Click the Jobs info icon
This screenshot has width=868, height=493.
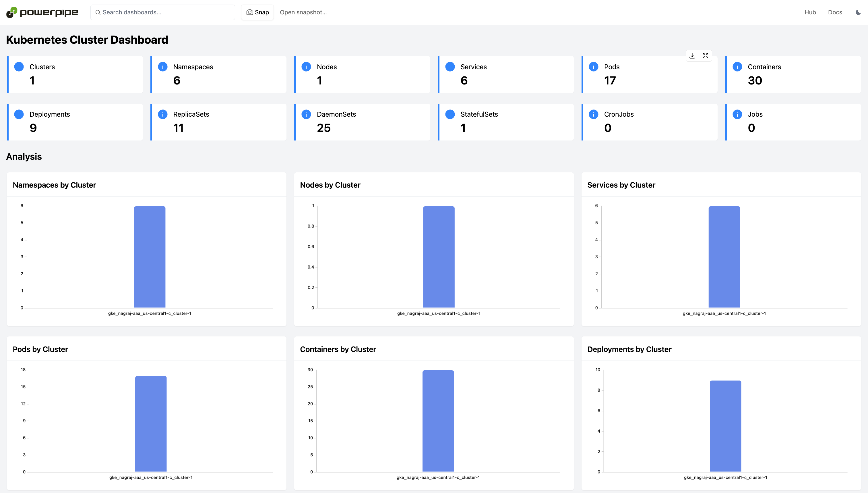pos(737,114)
